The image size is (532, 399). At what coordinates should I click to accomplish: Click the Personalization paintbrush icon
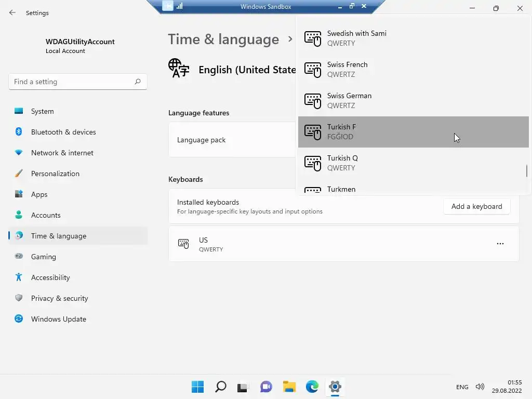pyautogui.click(x=19, y=174)
